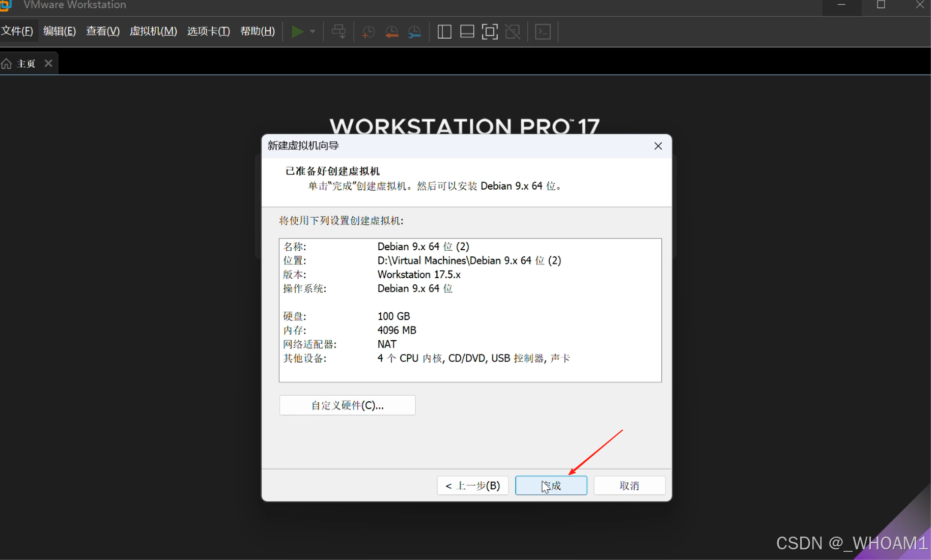
Task: Minimize the VMware Workstation window
Action: click(841, 5)
